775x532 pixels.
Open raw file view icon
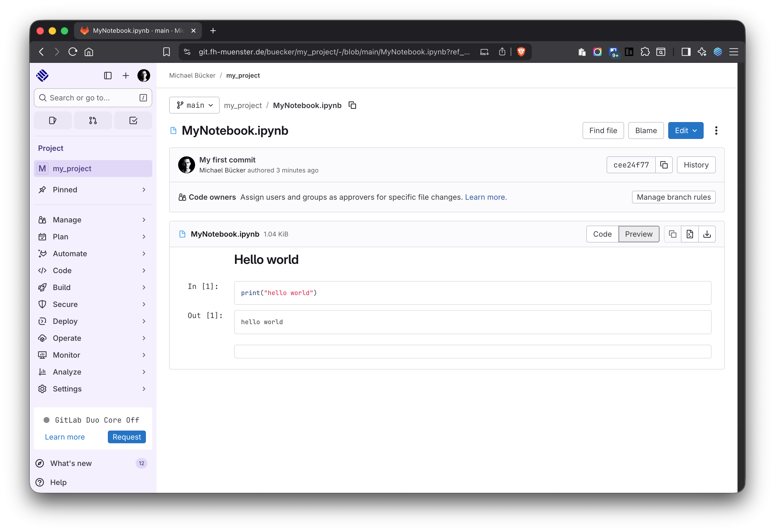(x=690, y=234)
